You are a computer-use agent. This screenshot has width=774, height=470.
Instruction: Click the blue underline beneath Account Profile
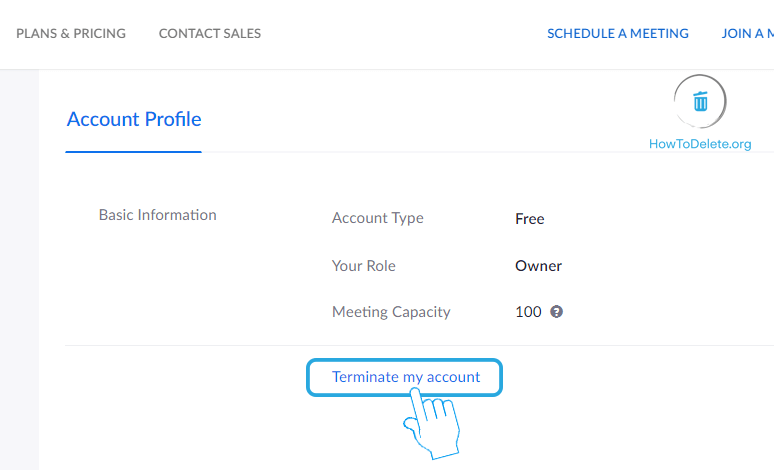pos(134,152)
